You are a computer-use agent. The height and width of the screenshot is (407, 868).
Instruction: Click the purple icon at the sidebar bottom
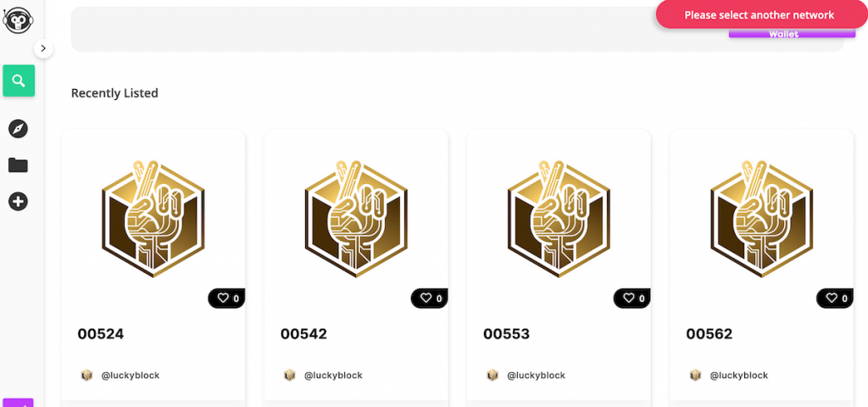point(19,403)
